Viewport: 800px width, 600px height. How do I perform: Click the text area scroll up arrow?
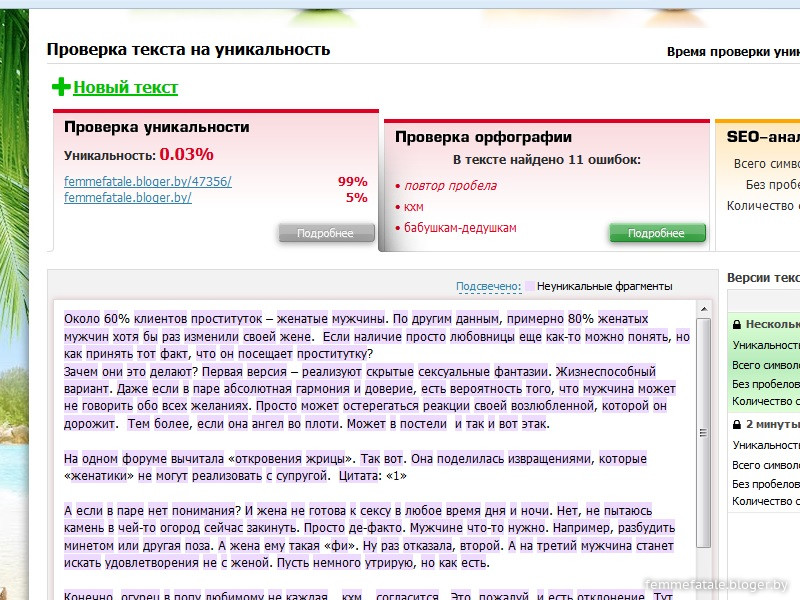pyautogui.click(x=704, y=309)
